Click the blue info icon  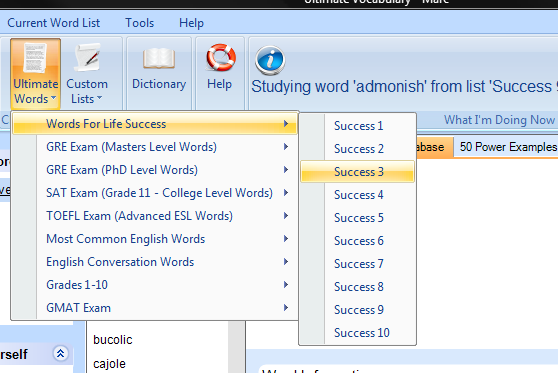[270, 60]
